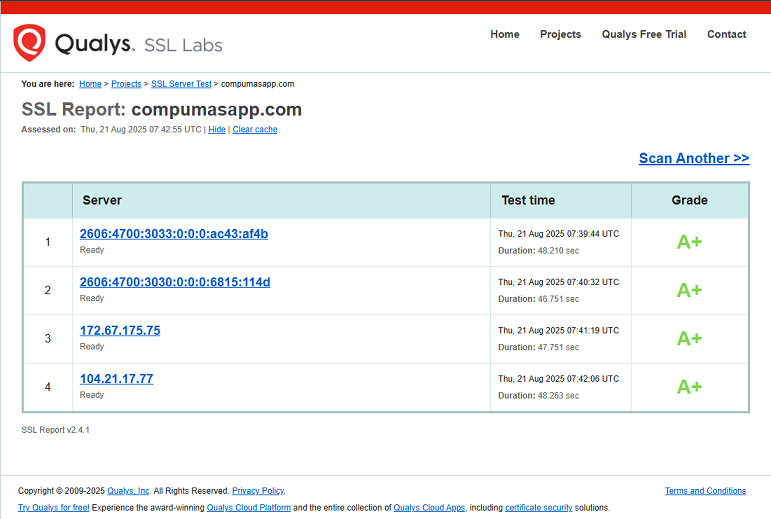This screenshot has height=519, width=771.
Task: Click Try Qualys for free link
Action: pos(54,508)
